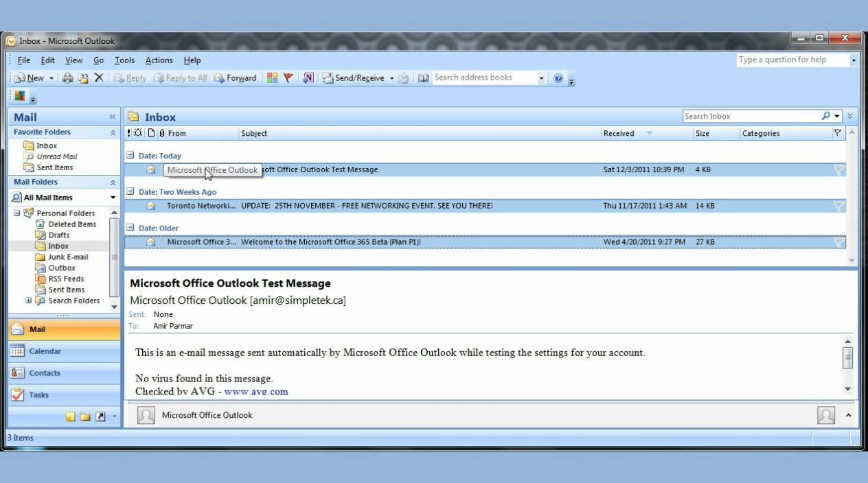Switch to the Contacts pane

[x=64, y=373]
